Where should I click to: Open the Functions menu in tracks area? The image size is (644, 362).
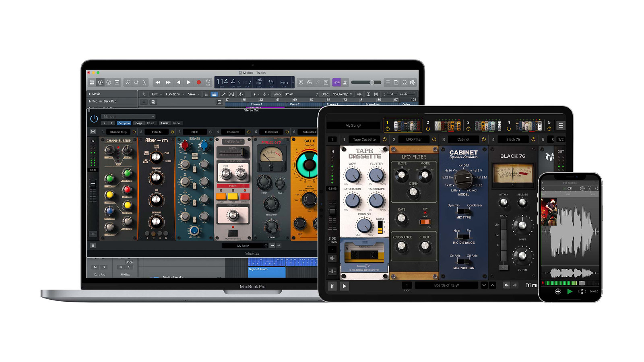point(175,94)
